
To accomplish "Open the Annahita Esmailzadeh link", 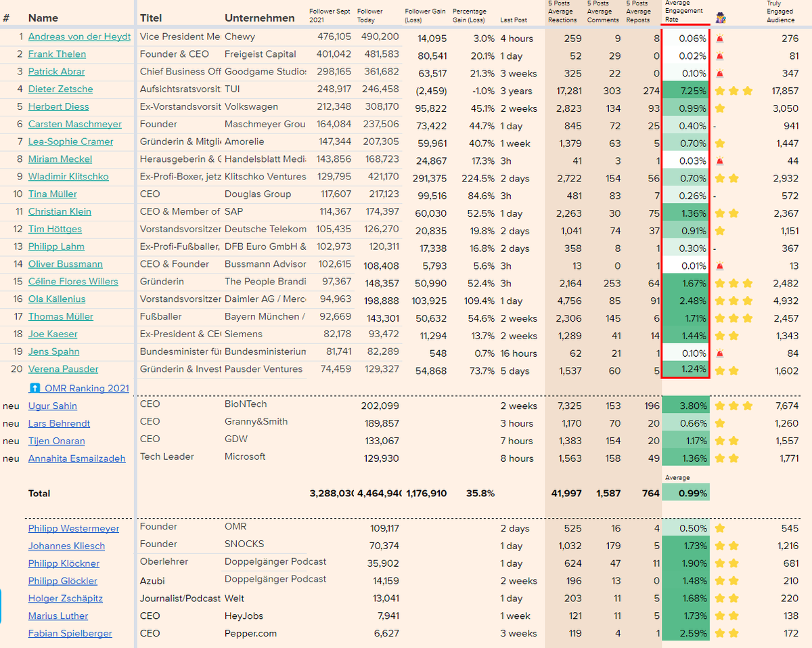I will point(77,459).
